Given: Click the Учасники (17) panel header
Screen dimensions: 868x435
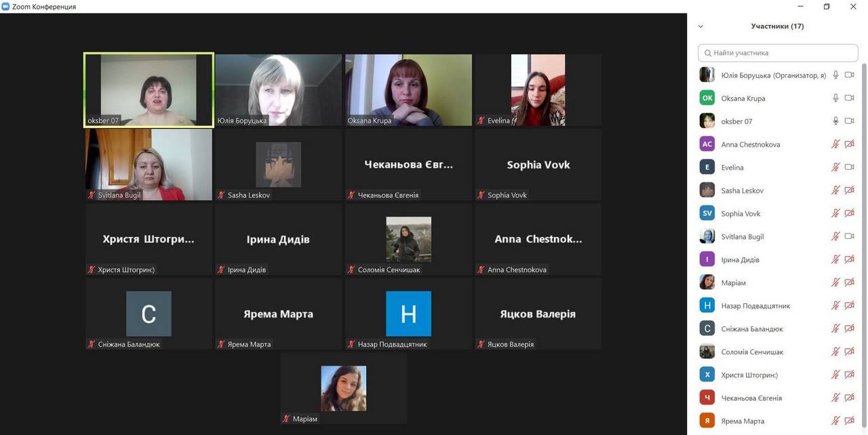Looking at the screenshot, I should (777, 26).
